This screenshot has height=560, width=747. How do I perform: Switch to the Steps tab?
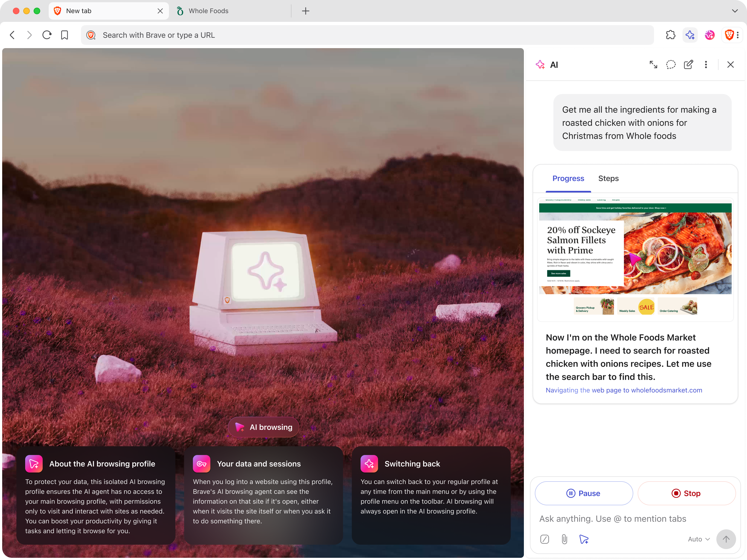(x=608, y=178)
